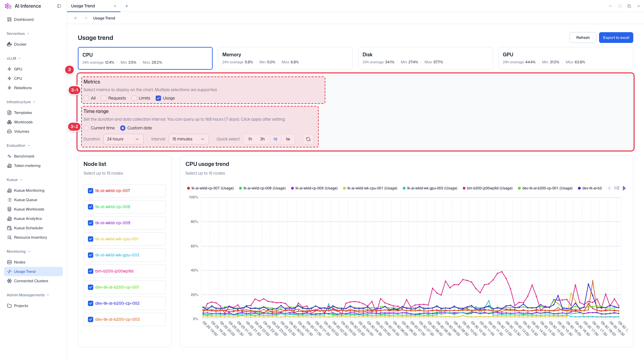The width and height of the screenshot is (644, 362).
Task: Toggle bm-b200-jz00wp9d legend color marker
Action: click(464, 188)
